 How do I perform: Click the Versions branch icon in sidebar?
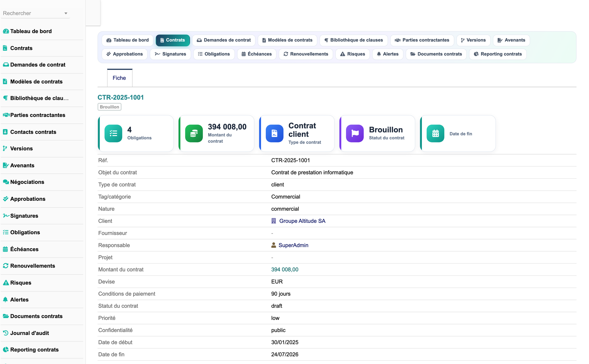point(5,148)
